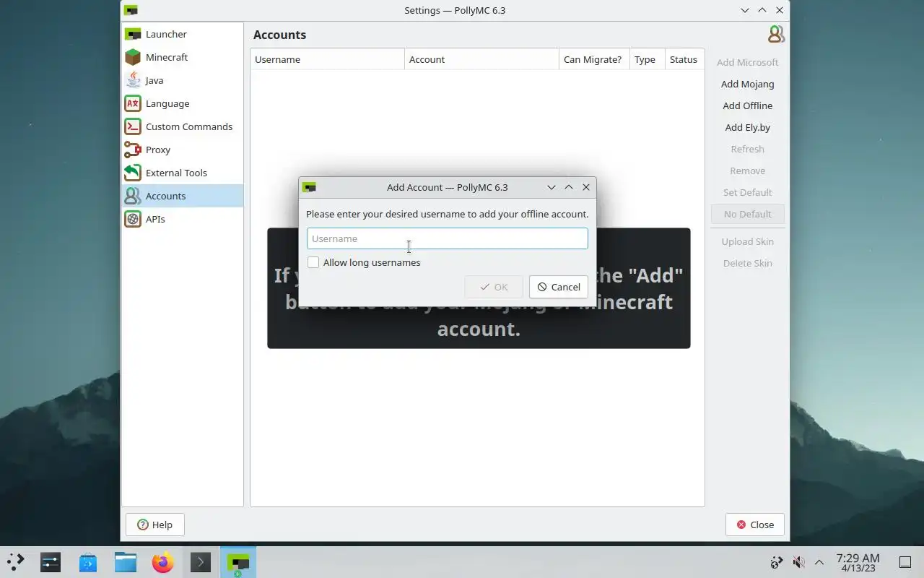Sort by Can Migrate? column header
924x578 pixels.
(594, 59)
